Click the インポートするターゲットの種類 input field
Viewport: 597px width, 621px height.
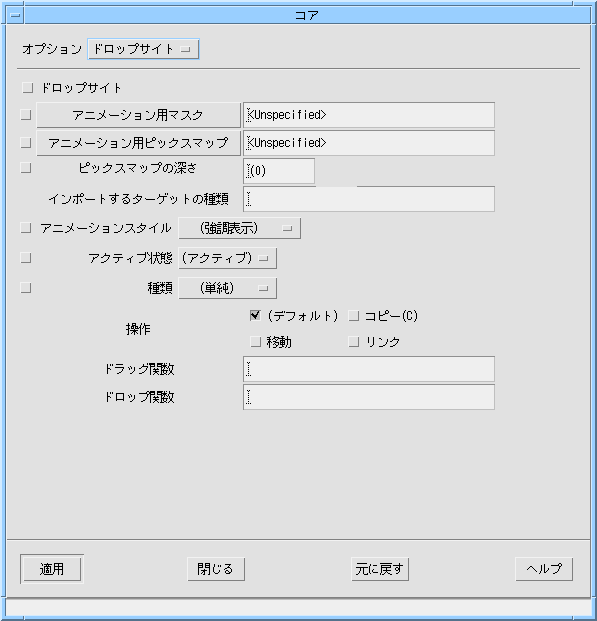369,199
